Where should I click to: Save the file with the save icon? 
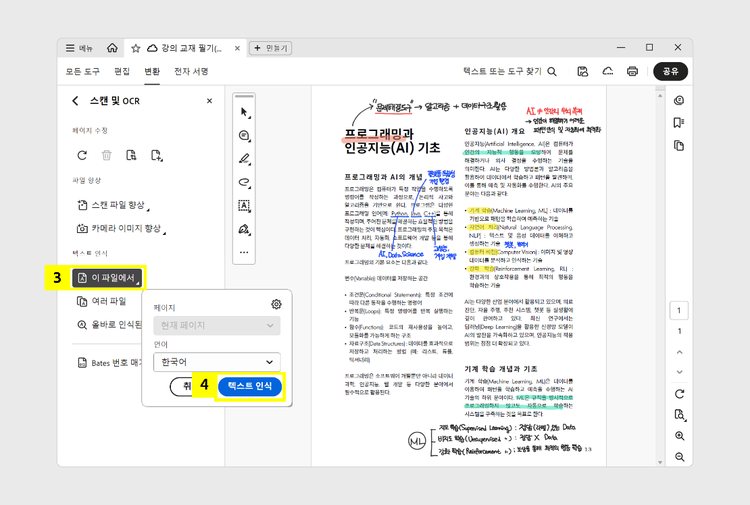583,71
